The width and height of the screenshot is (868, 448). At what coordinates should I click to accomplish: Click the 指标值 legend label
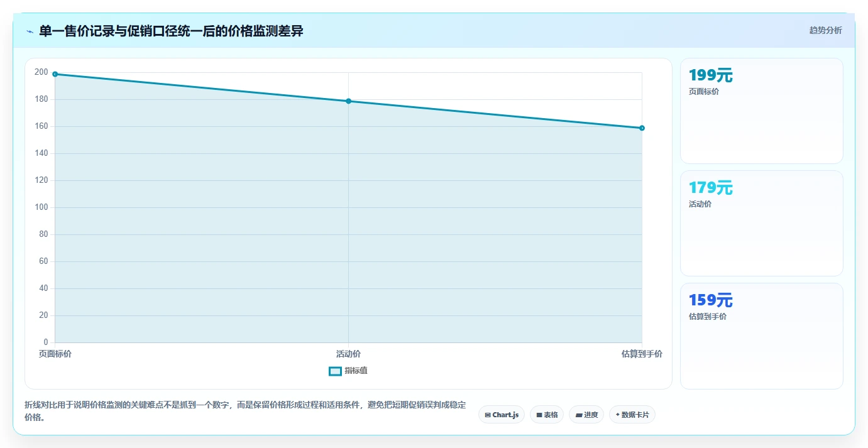tap(356, 371)
